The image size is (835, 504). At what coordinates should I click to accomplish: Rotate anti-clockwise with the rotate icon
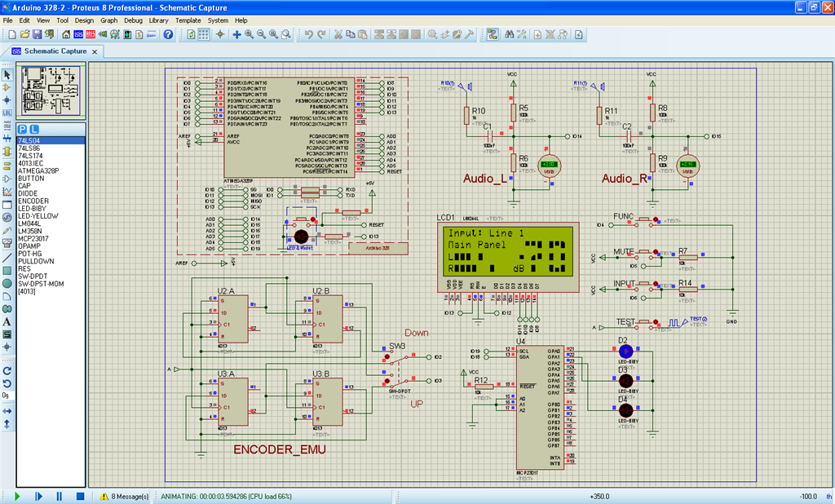[7, 383]
